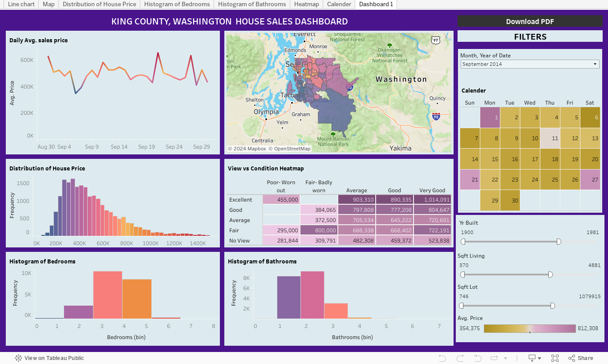The height and width of the screenshot is (364, 608).
Task: Select calendar day 18
Action: [x=550, y=159]
